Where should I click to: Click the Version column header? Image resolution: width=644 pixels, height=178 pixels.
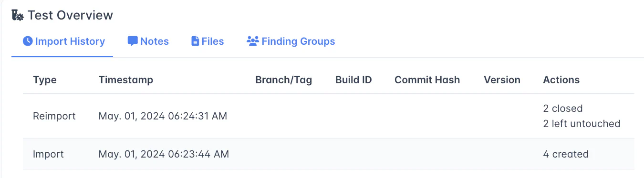502,80
